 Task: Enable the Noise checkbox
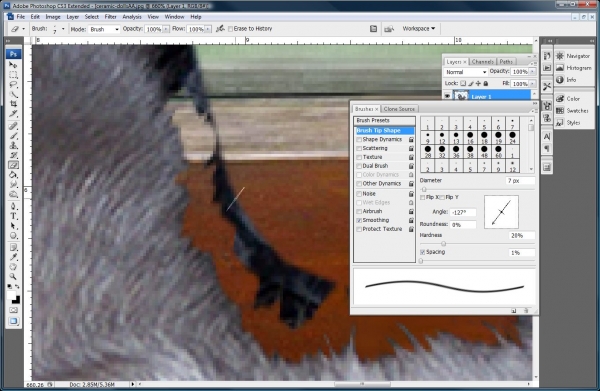pos(359,194)
